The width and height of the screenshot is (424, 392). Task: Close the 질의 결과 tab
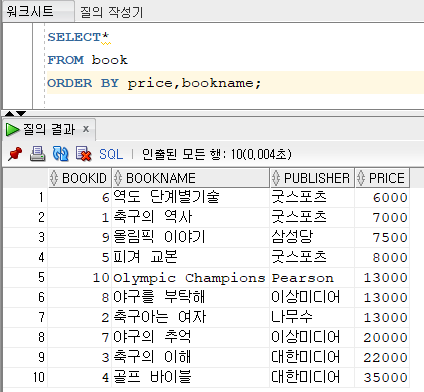click(86, 129)
